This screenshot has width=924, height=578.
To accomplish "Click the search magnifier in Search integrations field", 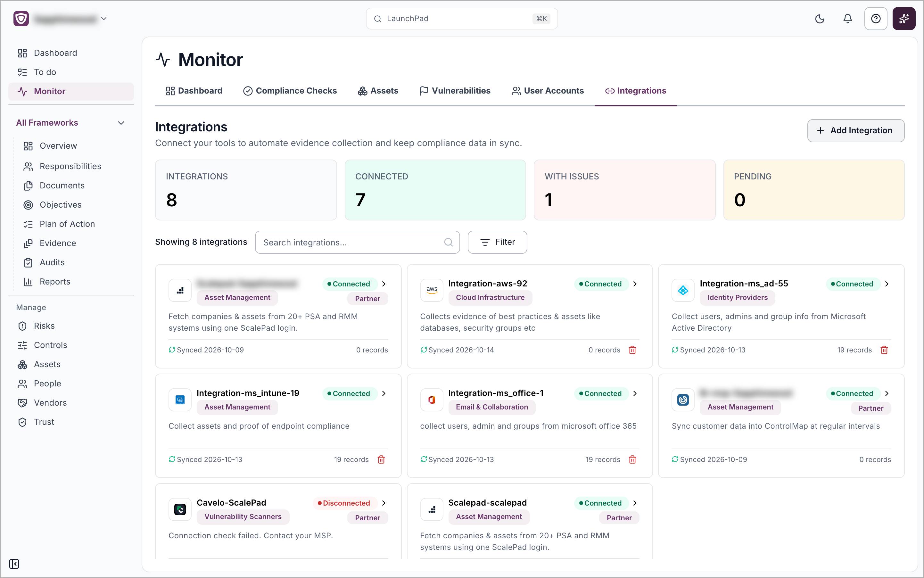I will point(449,242).
